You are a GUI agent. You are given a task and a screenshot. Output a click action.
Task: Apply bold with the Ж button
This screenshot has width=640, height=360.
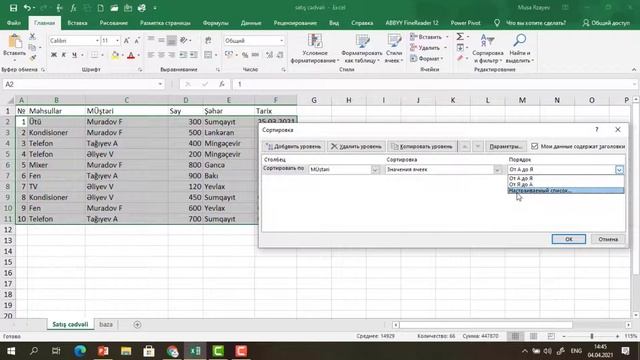(x=53, y=55)
